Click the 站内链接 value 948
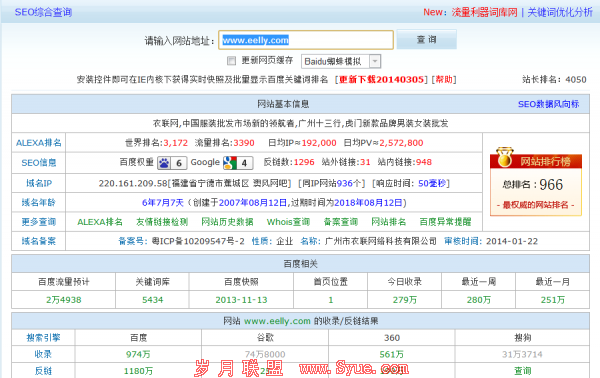Image resolution: width=600 pixels, height=378 pixels. coord(424,162)
